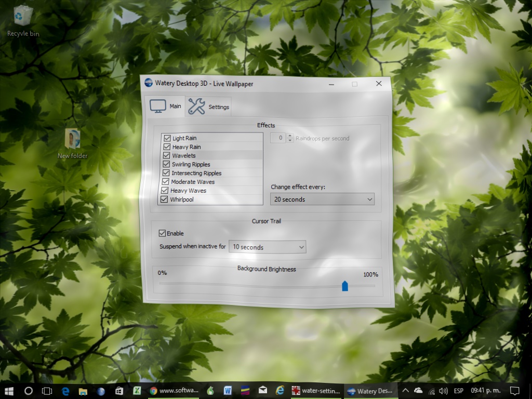The height and width of the screenshot is (399, 532).
Task: Click the Raindrops per second number field
Action: (x=278, y=138)
